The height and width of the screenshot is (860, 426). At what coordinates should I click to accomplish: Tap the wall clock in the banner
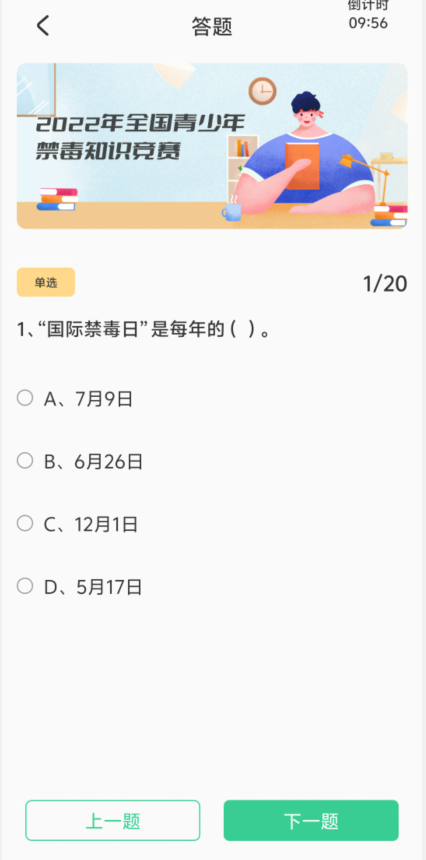[263, 91]
